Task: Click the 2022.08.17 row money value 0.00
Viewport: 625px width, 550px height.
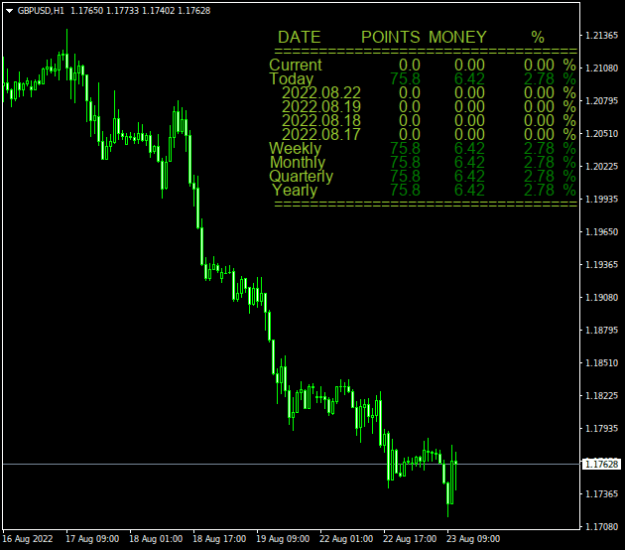Action: [470, 135]
